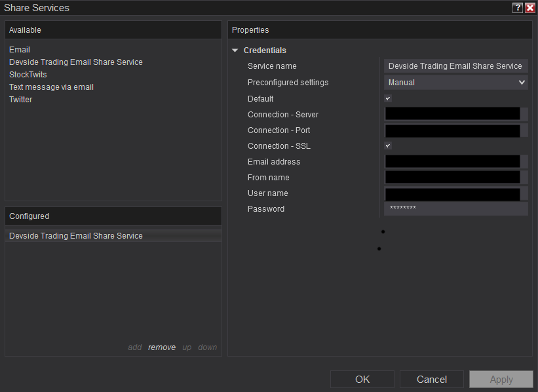Close the Share Services dialog
538x392 pixels.
tap(529, 8)
